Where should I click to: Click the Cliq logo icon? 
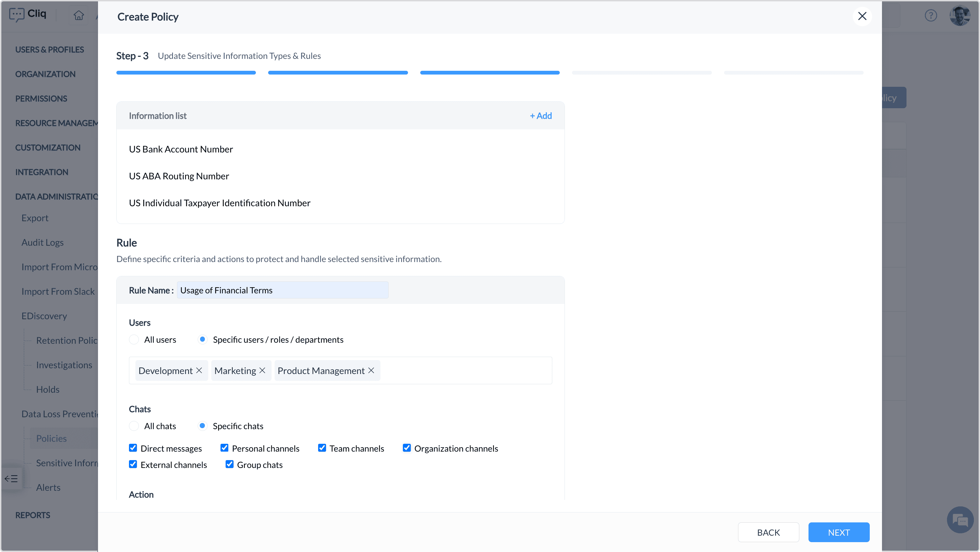pos(17,14)
